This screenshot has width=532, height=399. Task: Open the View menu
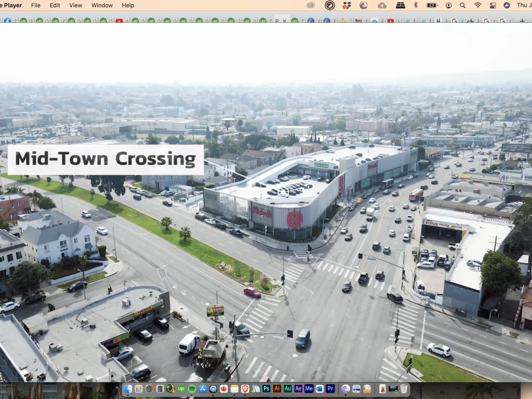(x=76, y=5)
